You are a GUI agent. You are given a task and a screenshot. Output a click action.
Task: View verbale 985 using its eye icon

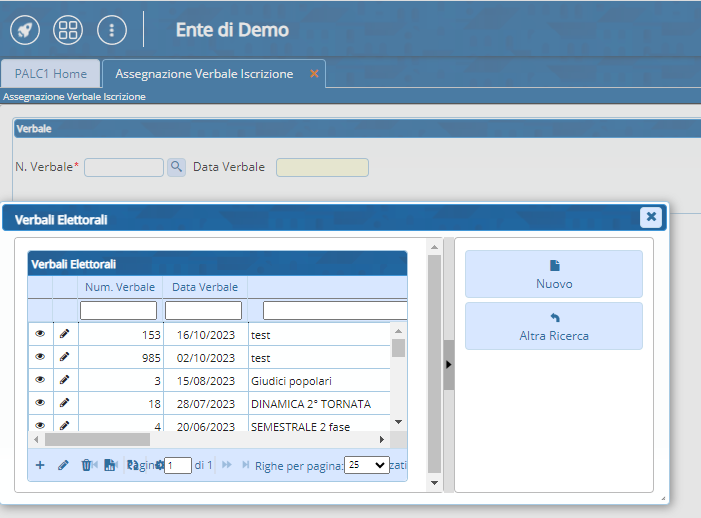(x=41, y=357)
